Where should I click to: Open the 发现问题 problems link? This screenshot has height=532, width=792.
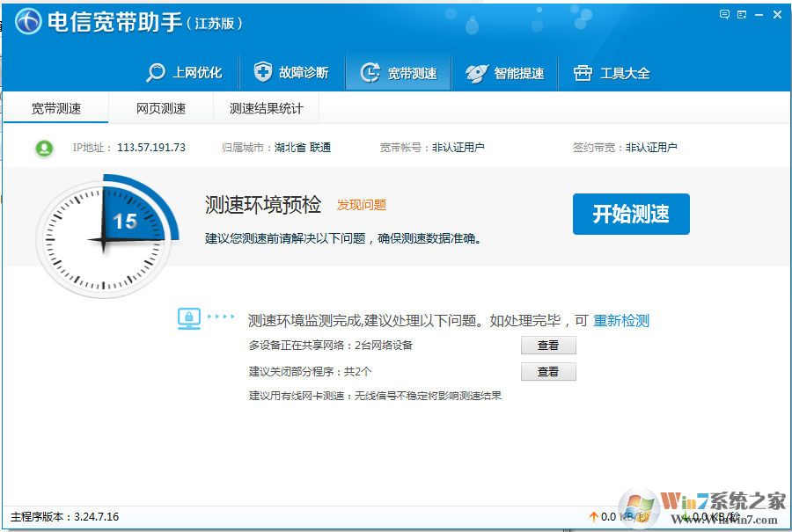coord(360,203)
